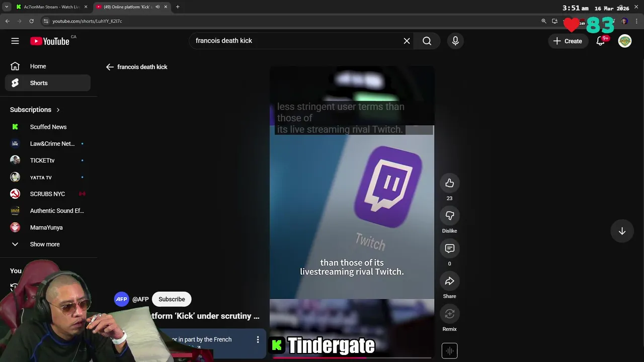The width and height of the screenshot is (644, 362).
Task: Open Shorts in the sidebar
Action: tap(48, 83)
